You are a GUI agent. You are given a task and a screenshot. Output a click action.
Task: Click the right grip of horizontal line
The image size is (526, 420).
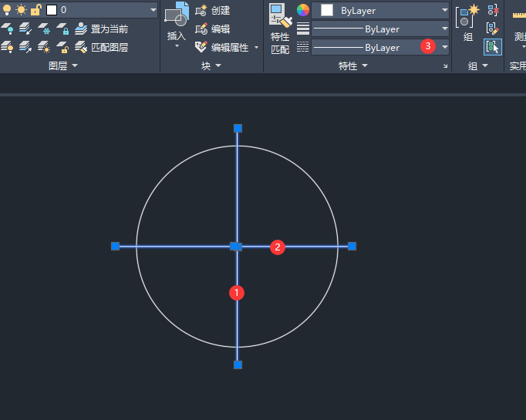click(x=352, y=247)
